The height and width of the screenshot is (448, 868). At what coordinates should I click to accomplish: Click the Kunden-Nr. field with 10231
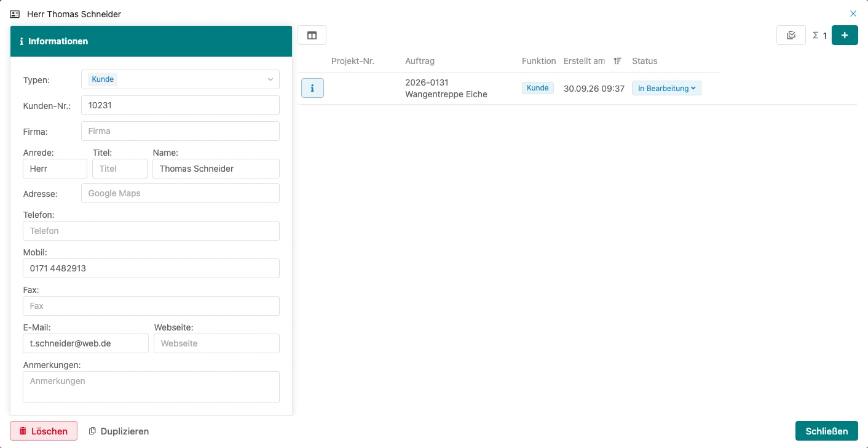(x=180, y=105)
